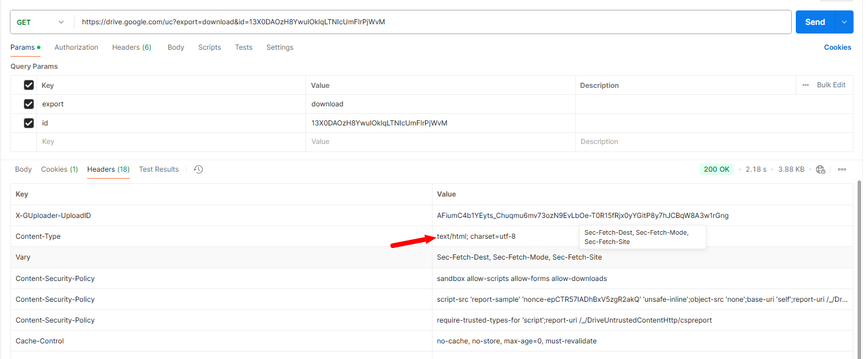The image size is (868, 359).
Task: Click the X-GUploader-UploadID value string
Action: point(583,216)
